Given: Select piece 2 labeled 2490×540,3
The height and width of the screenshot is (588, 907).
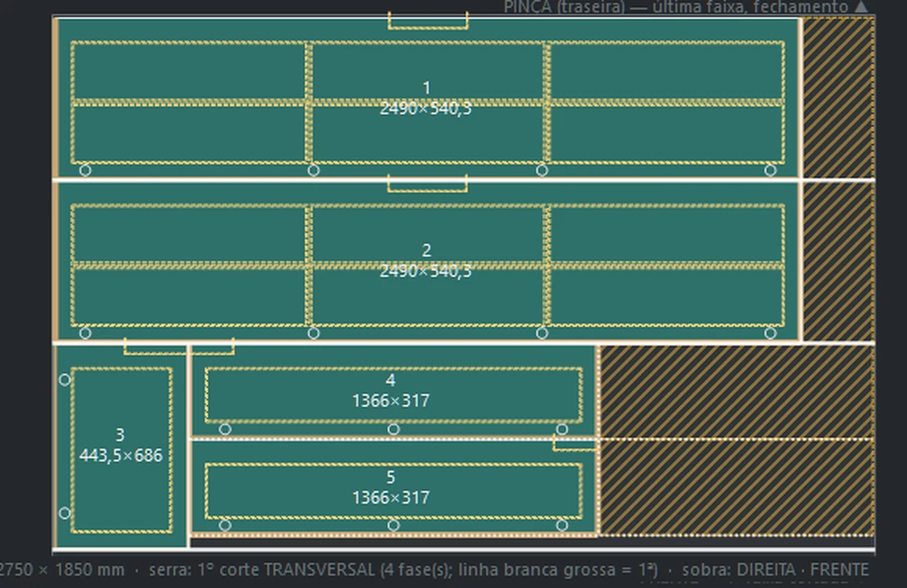Looking at the screenshot, I should click(x=427, y=262).
